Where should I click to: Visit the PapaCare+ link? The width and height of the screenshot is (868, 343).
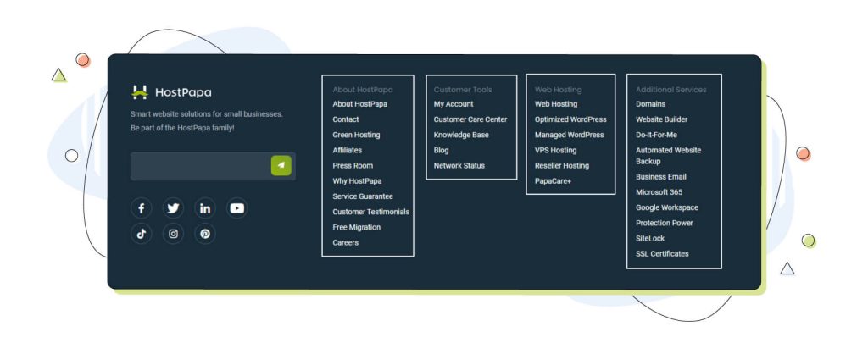[x=553, y=181]
